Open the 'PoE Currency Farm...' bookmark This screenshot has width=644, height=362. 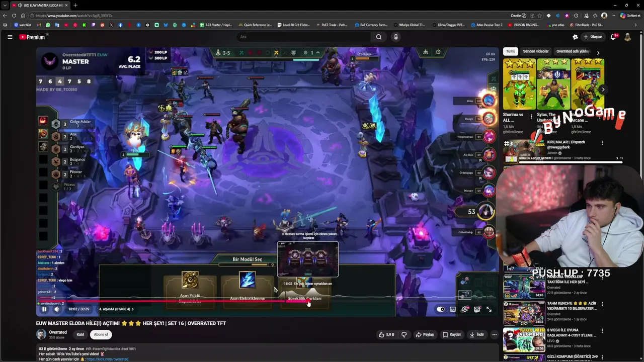(x=370, y=25)
